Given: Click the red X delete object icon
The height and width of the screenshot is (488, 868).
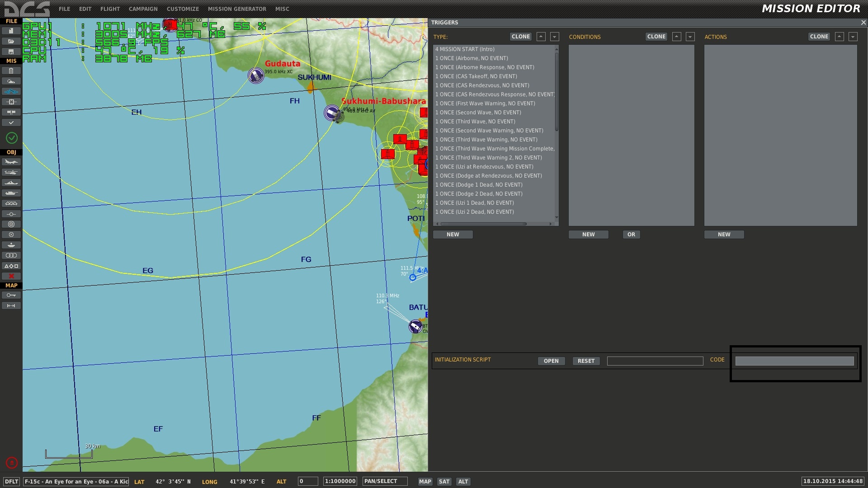Looking at the screenshot, I should [x=11, y=276].
